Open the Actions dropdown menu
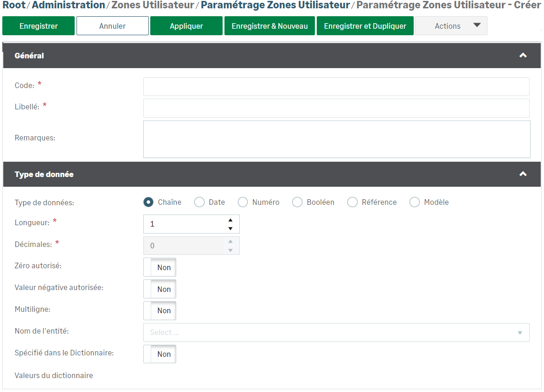 pyautogui.click(x=451, y=26)
